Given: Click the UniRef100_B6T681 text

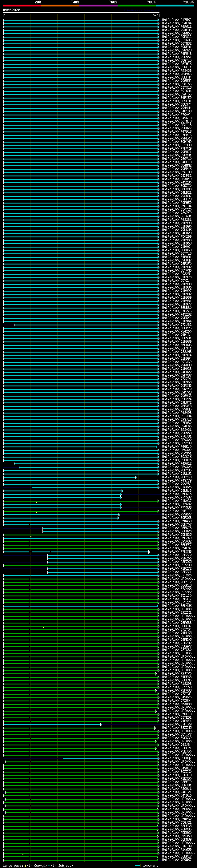Looking at the screenshot, I should pos(177,216).
